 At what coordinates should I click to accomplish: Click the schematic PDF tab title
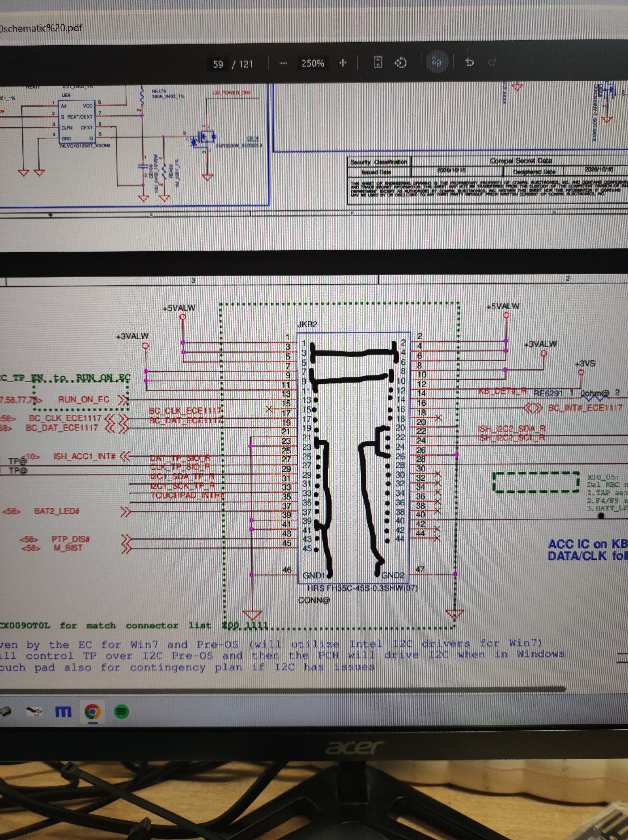tap(41, 28)
